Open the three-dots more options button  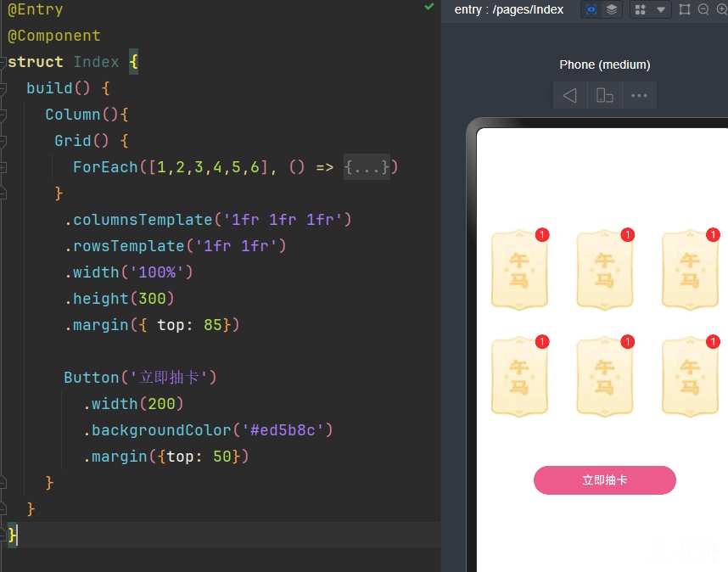pos(639,95)
